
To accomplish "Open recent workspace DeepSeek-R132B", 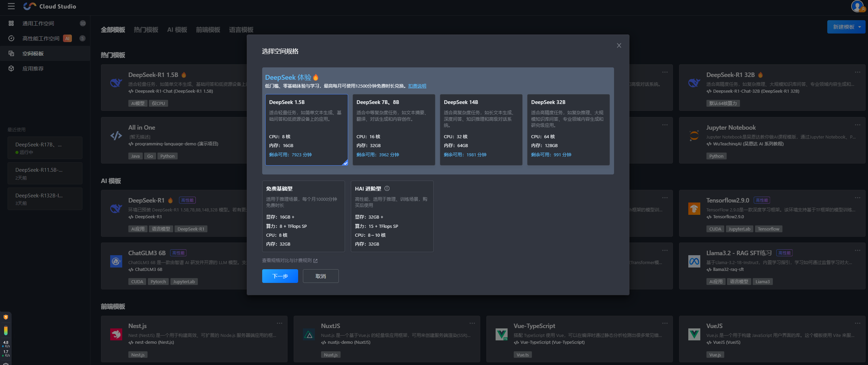I will [x=45, y=199].
